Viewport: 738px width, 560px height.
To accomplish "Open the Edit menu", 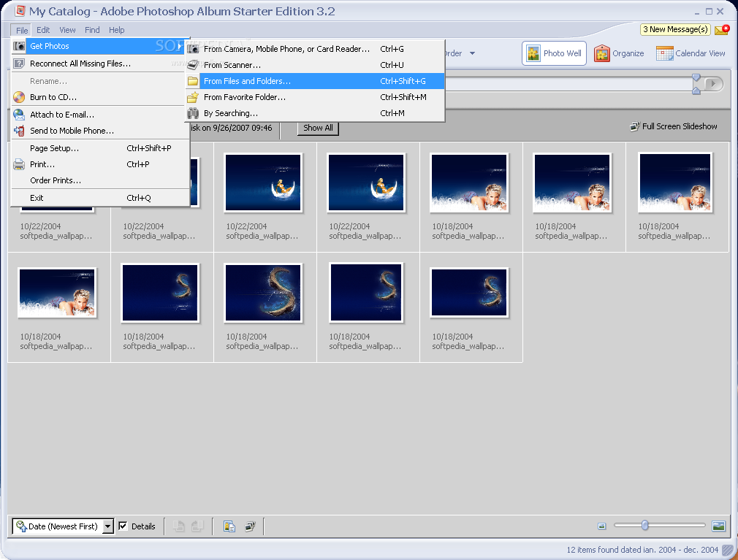I will 43,30.
